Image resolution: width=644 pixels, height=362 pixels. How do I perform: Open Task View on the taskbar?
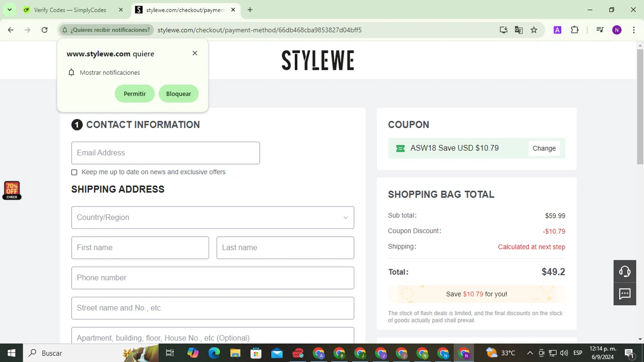click(170, 353)
